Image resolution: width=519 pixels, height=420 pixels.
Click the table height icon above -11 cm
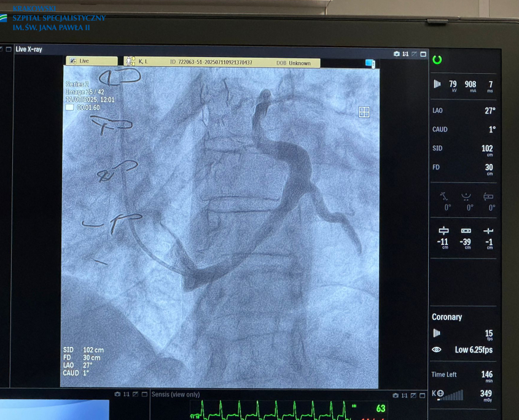coord(443,230)
